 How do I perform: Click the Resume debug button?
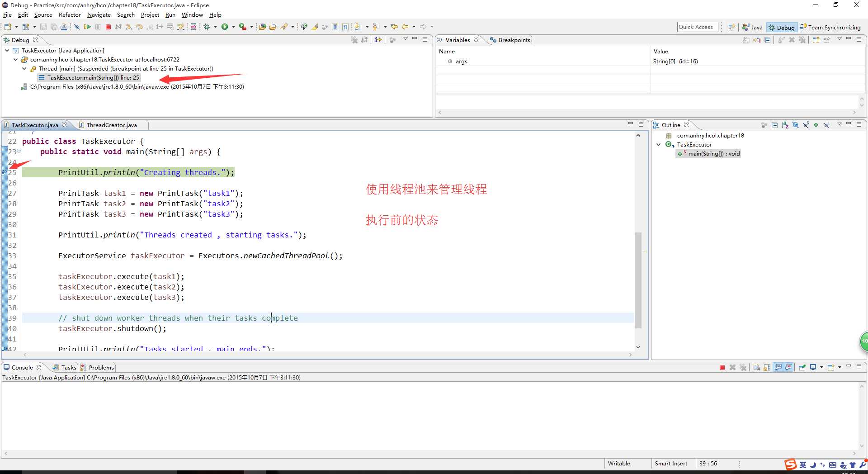coord(87,27)
